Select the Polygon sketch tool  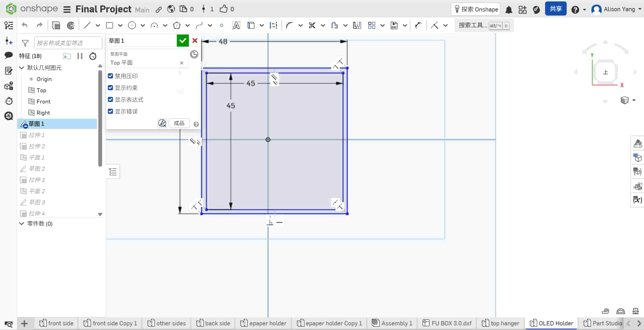click(x=177, y=25)
